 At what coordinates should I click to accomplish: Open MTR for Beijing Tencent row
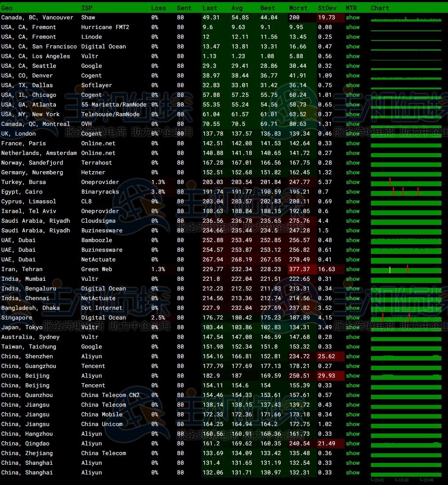click(x=353, y=386)
